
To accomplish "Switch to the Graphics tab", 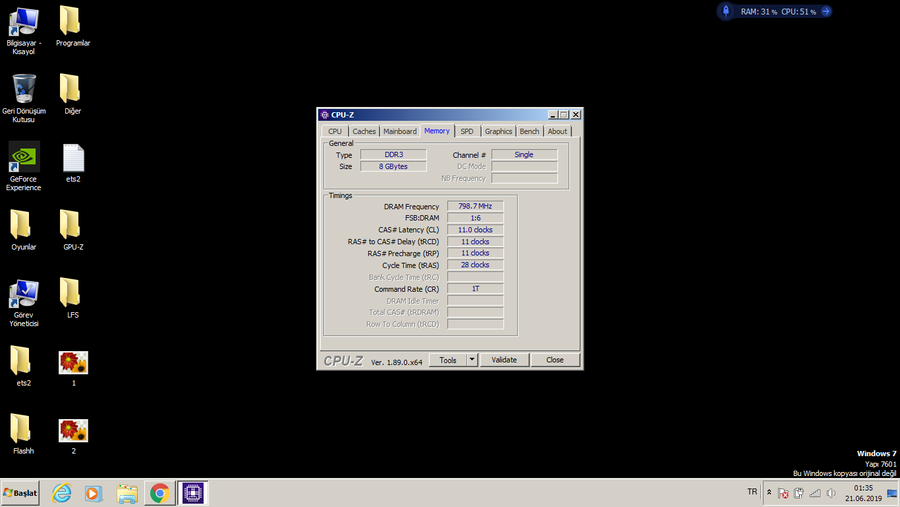I will click(x=498, y=131).
